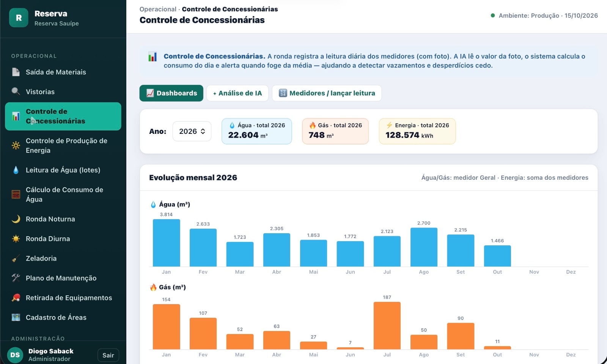The width and height of the screenshot is (607, 364).
Task: Click the Reserva logo icon
Action: 19,18
